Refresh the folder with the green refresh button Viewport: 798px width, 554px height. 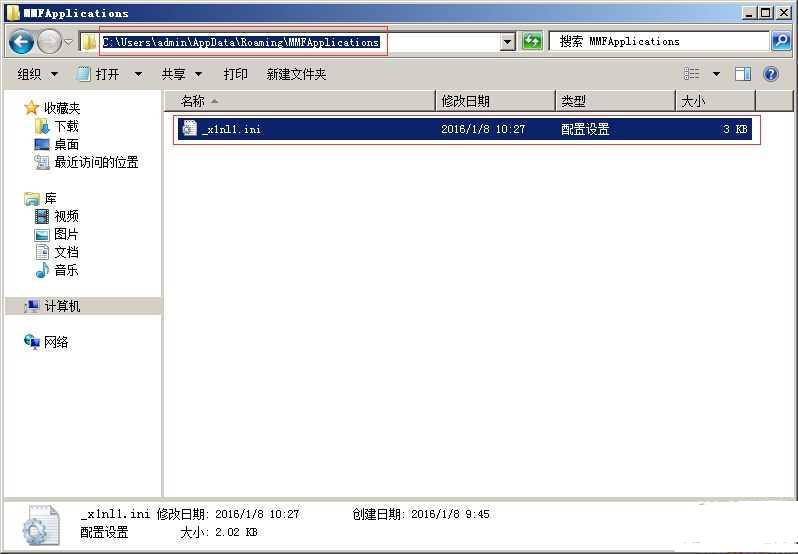[x=532, y=42]
